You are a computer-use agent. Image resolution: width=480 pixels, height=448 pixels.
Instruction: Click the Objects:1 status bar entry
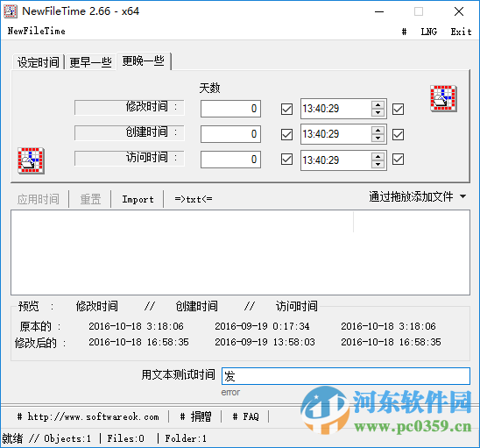point(67,438)
